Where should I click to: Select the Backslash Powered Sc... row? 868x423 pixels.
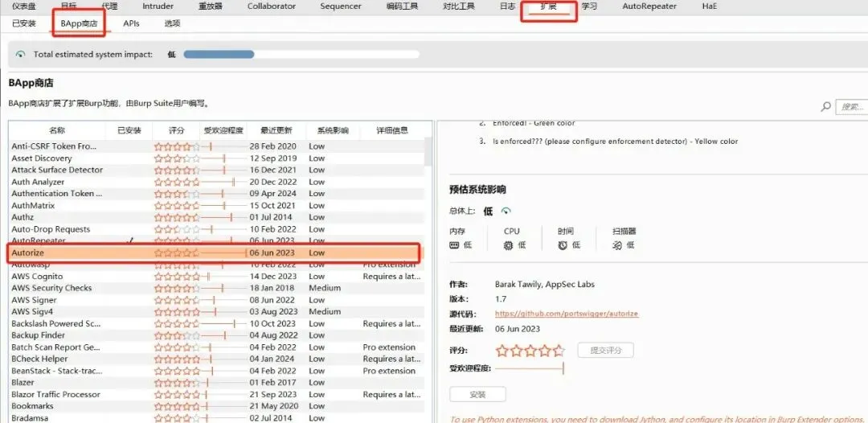coord(215,323)
